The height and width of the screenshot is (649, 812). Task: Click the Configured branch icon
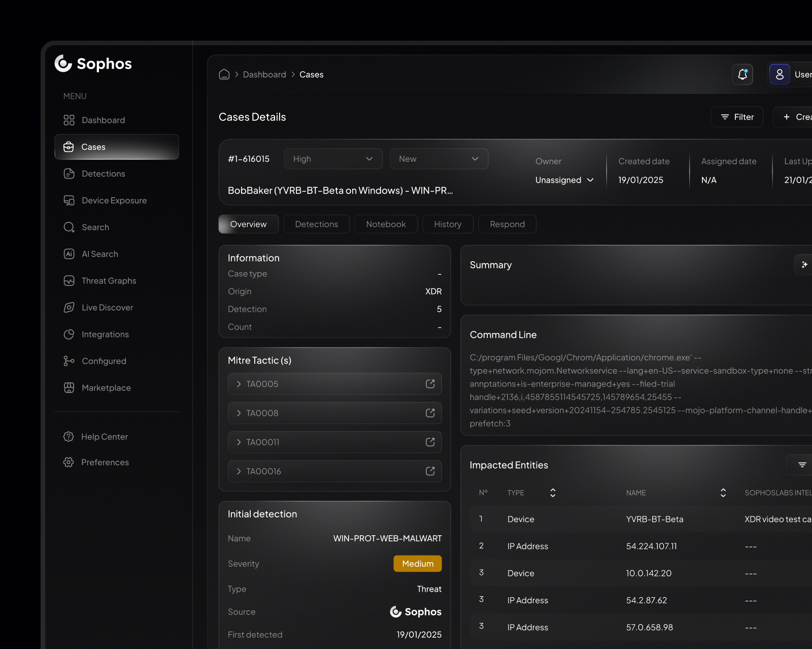click(x=69, y=361)
